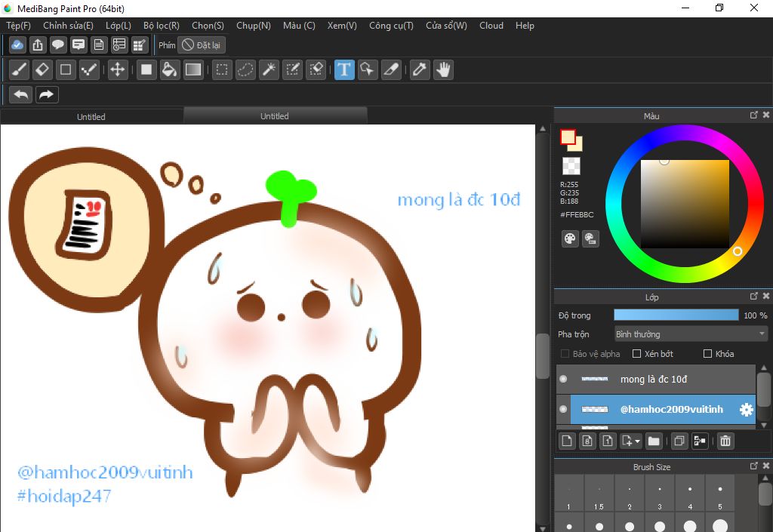Image resolution: width=773 pixels, height=532 pixels.
Task: Select the Eraser tool
Action: pyautogui.click(x=42, y=70)
